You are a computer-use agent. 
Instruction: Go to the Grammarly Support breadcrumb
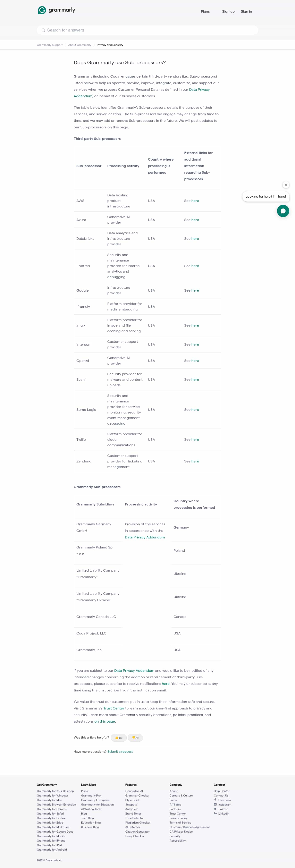(x=50, y=45)
